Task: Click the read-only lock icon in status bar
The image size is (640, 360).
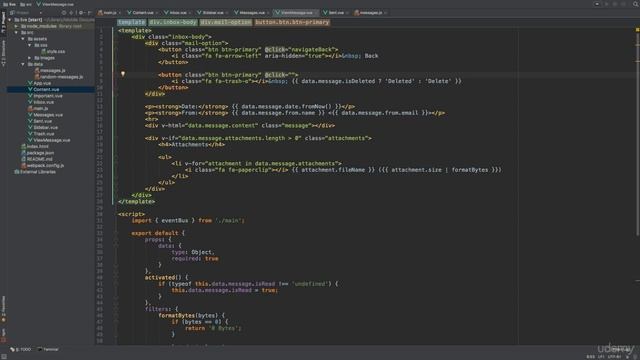Action: [x=628, y=357]
